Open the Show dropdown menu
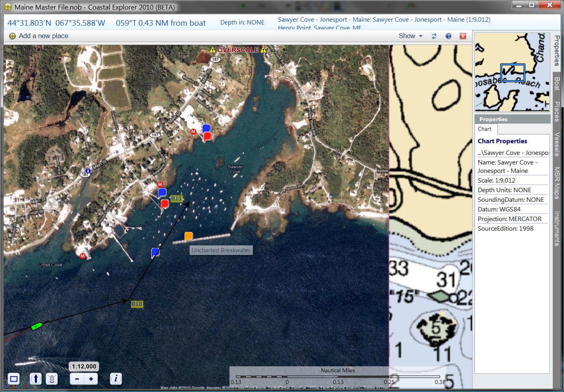The width and height of the screenshot is (564, 392). coord(411,36)
